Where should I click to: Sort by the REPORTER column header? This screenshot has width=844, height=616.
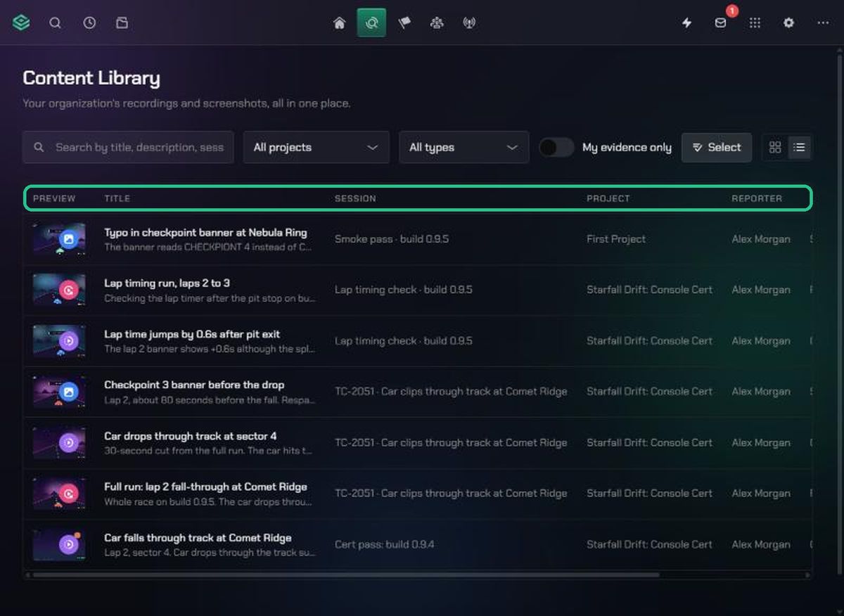click(x=757, y=198)
